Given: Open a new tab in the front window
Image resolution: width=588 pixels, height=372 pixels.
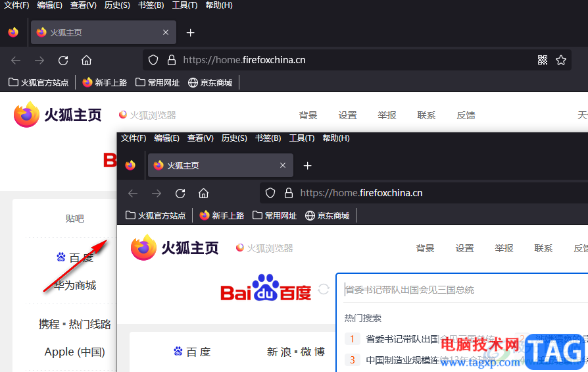Looking at the screenshot, I should tap(308, 165).
